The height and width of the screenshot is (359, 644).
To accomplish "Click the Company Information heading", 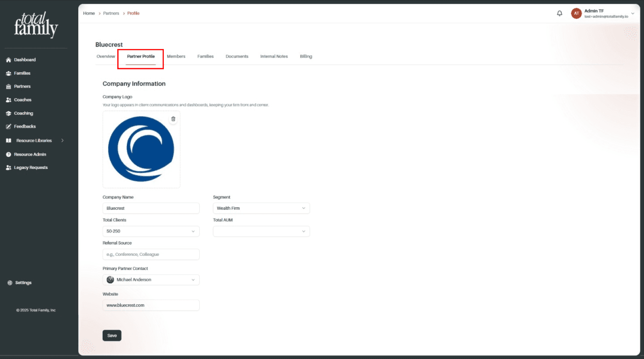I will tap(134, 84).
